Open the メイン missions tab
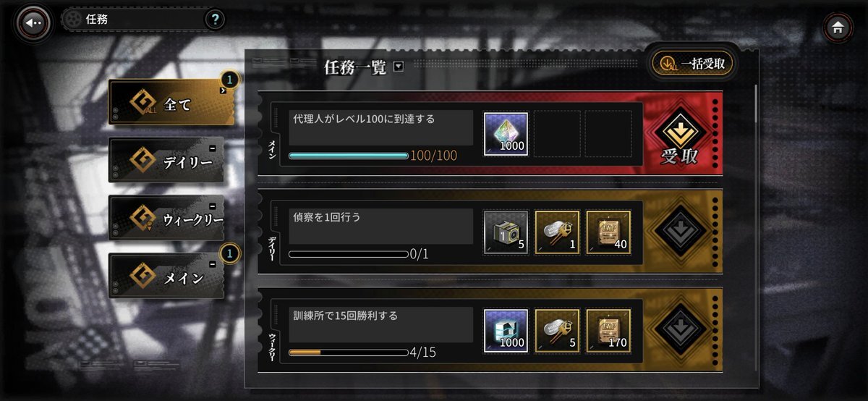The image size is (868, 401). tap(166, 276)
